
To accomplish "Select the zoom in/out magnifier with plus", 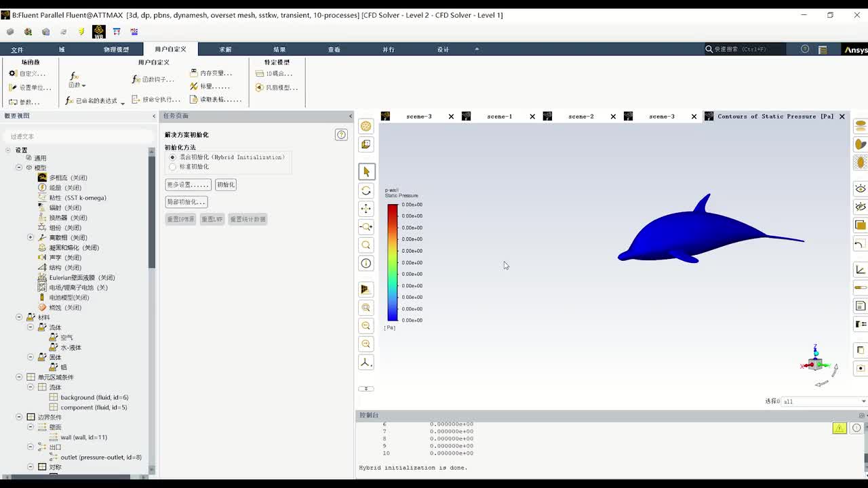I will click(366, 227).
